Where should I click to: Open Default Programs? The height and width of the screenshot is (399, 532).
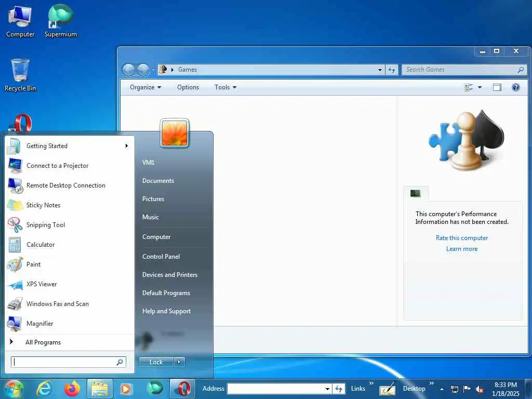[x=166, y=293]
